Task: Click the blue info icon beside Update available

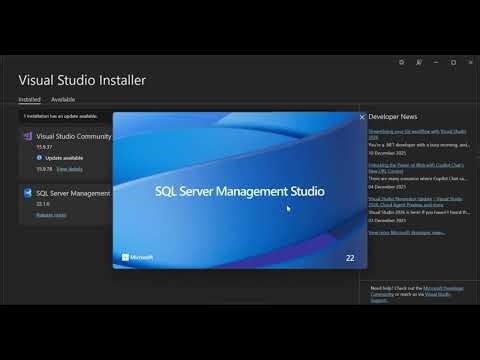Action: [x=39, y=158]
